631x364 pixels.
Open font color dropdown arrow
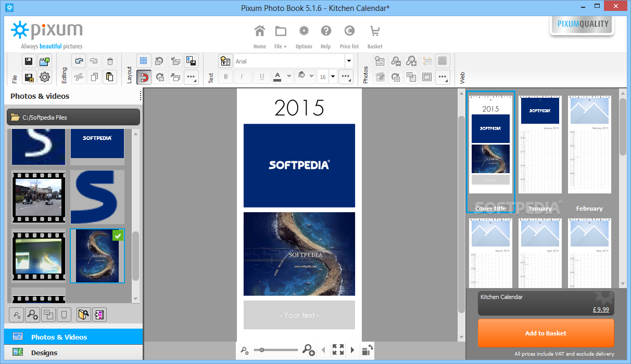click(x=289, y=77)
